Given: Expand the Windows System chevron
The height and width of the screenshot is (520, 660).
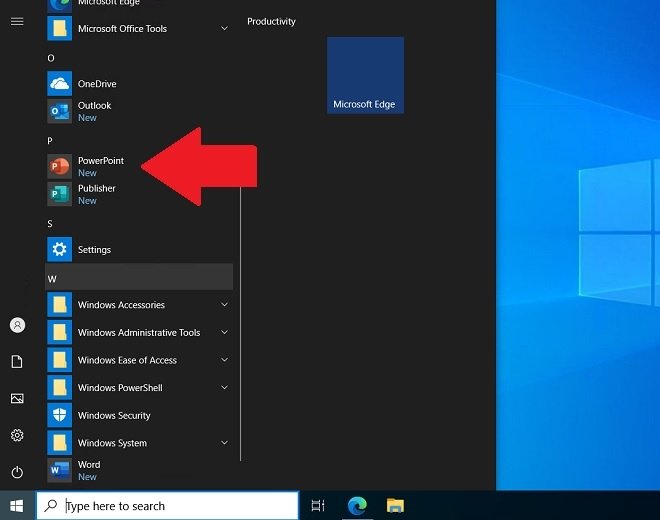Looking at the screenshot, I should coord(224,443).
